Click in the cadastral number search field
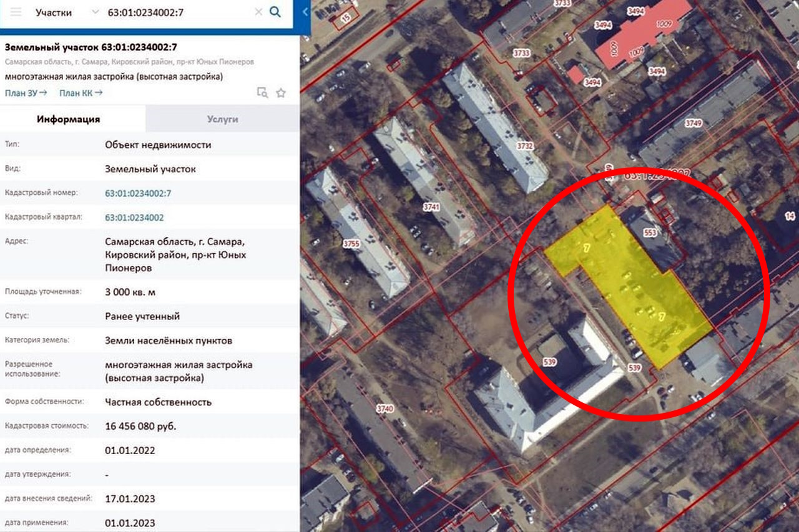This screenshot has height=532, width=799. coord(178,12)
